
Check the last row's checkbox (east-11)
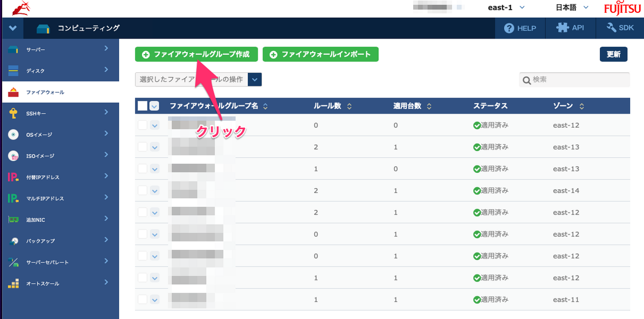[x=142, y=300]
